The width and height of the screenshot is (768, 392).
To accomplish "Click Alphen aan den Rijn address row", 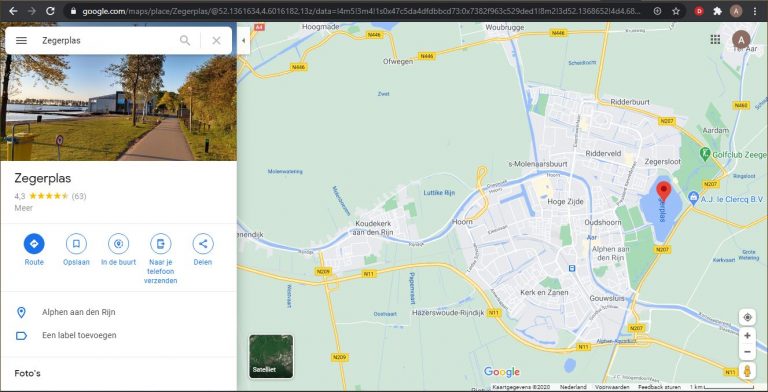I will pos(119,312).
